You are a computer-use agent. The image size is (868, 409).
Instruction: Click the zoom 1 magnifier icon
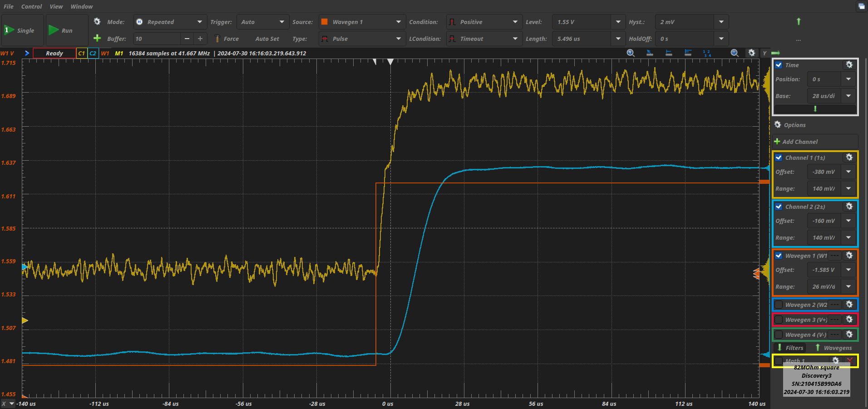631,53
